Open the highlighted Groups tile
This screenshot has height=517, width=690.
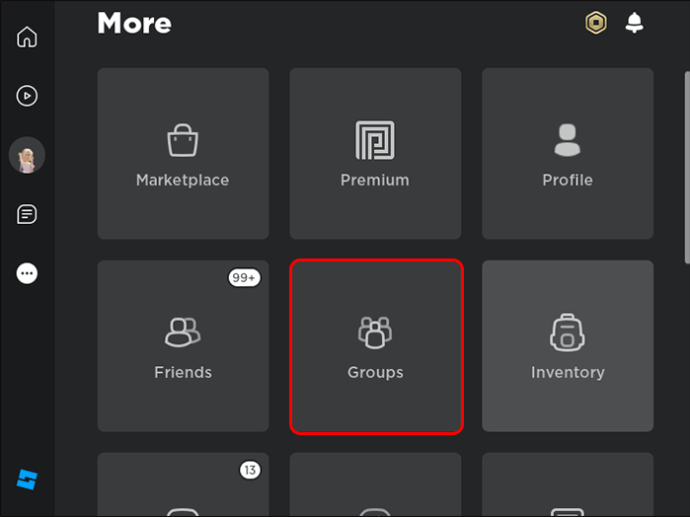point(376,347)
